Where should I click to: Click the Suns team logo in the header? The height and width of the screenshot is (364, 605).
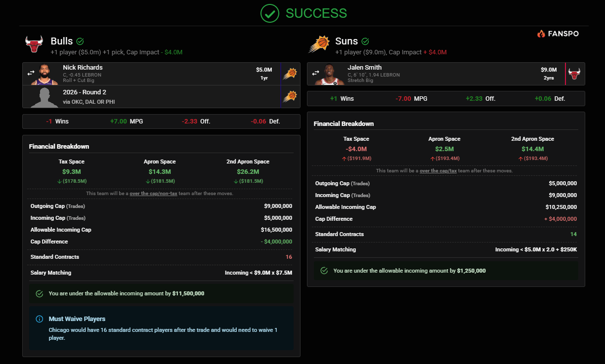tap(319, 44)
